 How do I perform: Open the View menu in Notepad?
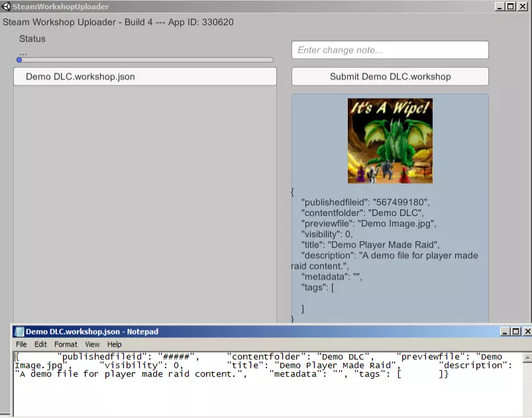(x=92, y=344)
